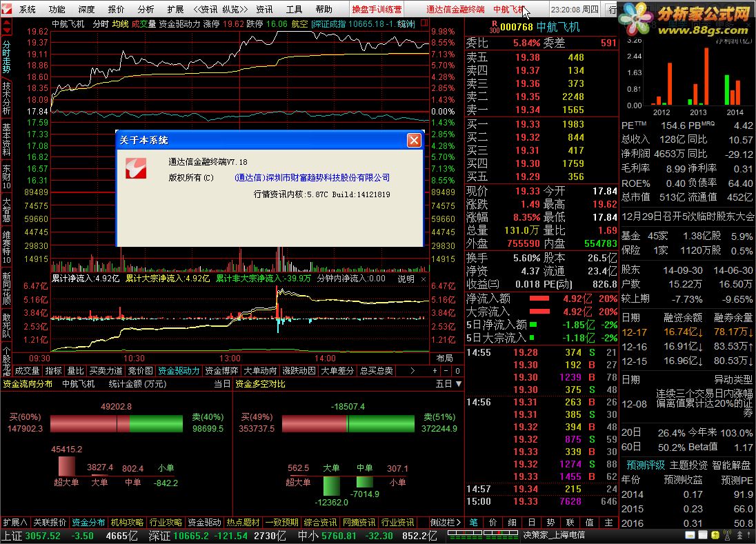This screenshot has height=544, width=756.
Task: Click the small red square icon beside 深证成指
Action: [x=424, y=23]
